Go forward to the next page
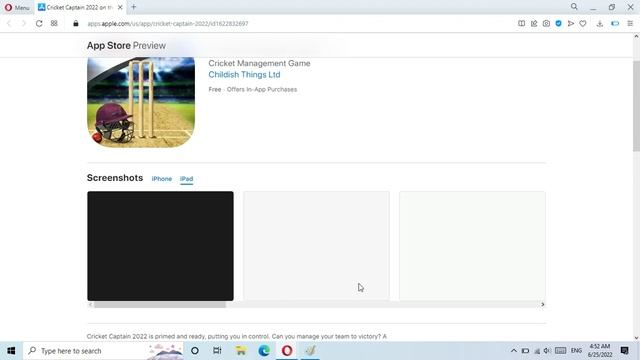This screenshot has height=360, width=640. pos(24,24)
